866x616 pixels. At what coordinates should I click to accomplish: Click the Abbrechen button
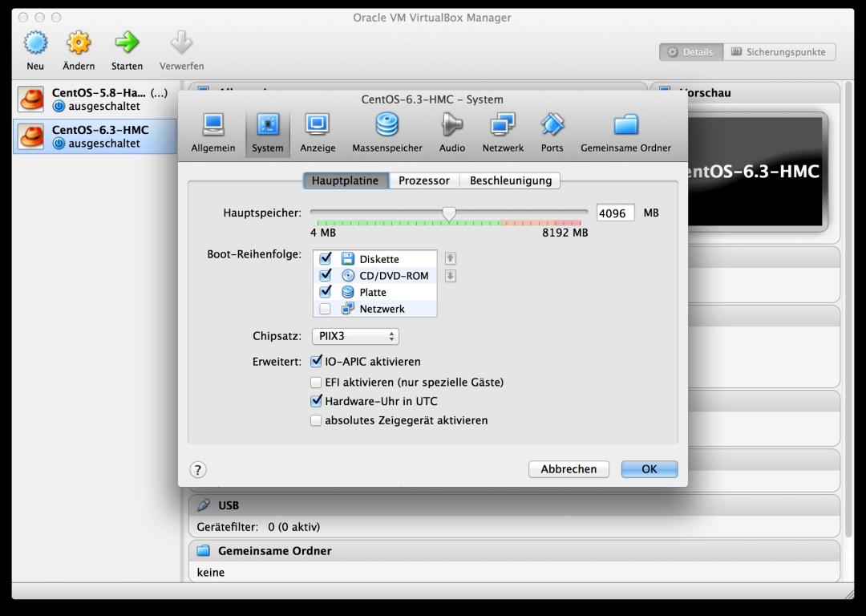(569, 469)
